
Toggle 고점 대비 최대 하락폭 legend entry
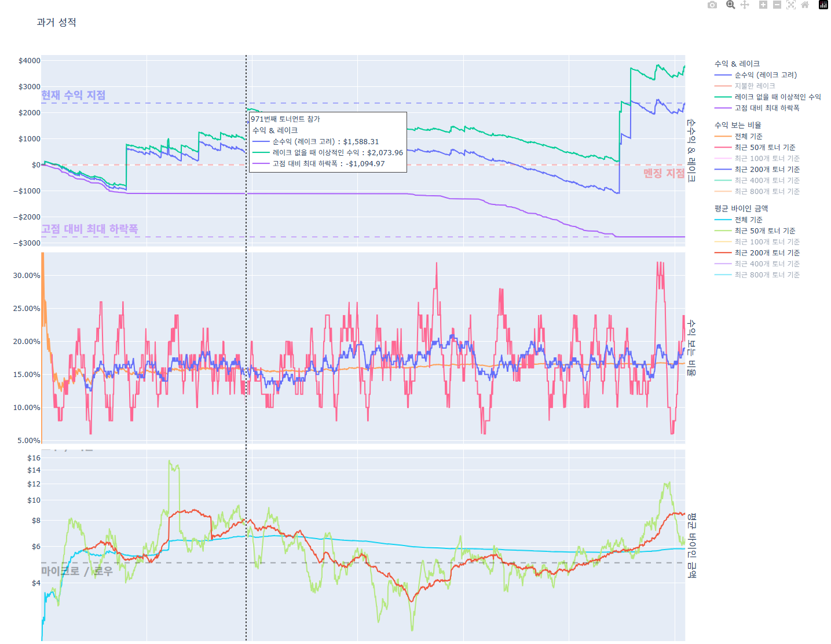(x=767, y=108)
